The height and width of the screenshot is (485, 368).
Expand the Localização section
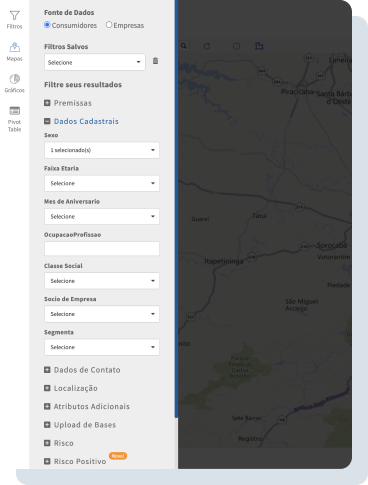(71, 388)
